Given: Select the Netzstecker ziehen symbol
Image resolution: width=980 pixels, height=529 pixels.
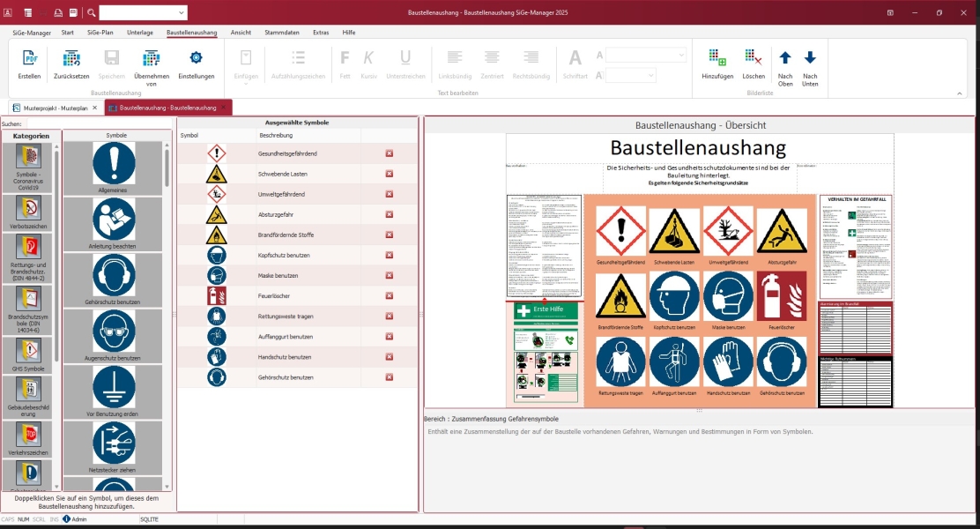Looking at the screenshot, I should click(113, 447).
